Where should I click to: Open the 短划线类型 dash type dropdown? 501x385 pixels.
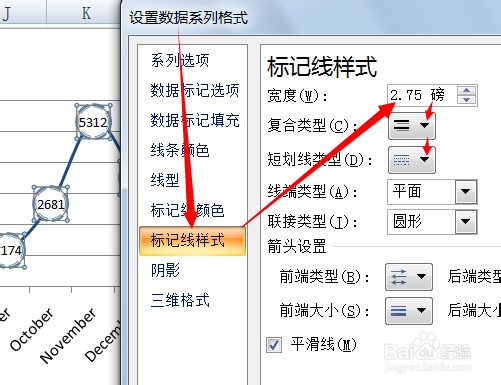coord(412,160)
